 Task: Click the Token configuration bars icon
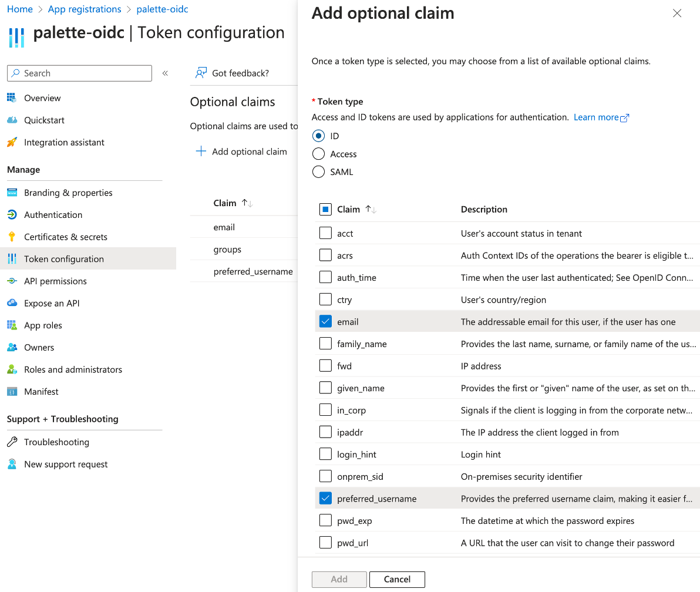pyautogui.click(x=12, y=259)
